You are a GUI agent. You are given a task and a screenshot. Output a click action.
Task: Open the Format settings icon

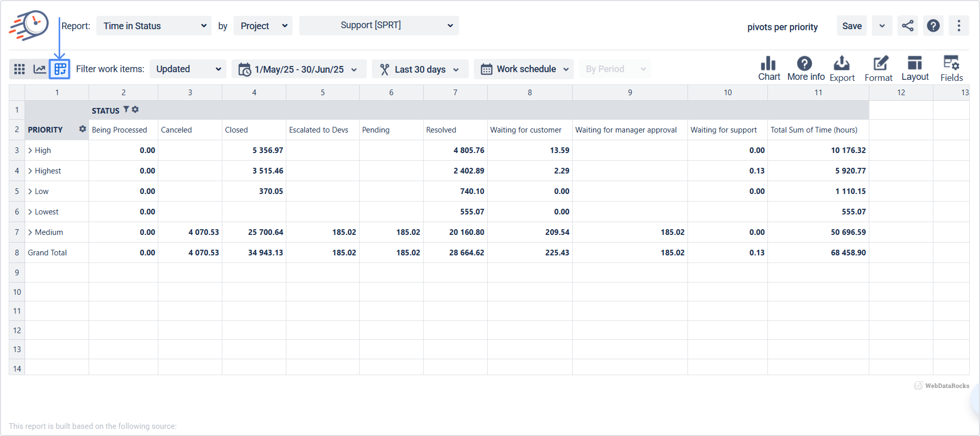point(879,68)
